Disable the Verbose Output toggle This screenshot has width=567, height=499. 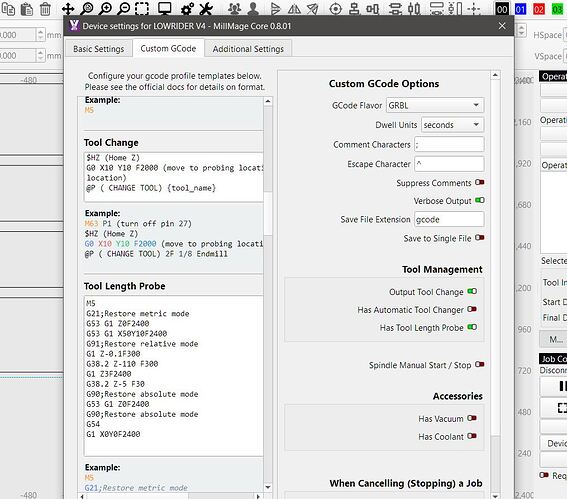479,200
